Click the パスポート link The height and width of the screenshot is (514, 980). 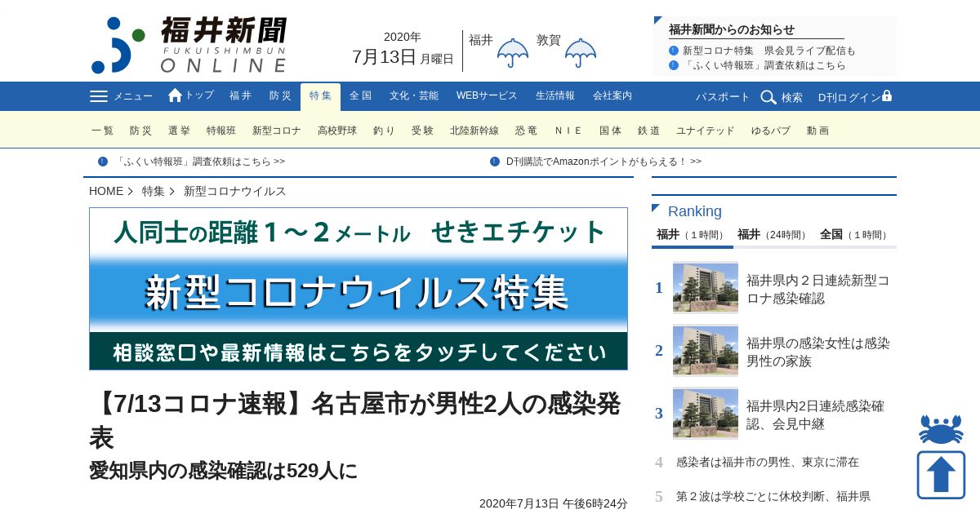click(x=723, y=97)
